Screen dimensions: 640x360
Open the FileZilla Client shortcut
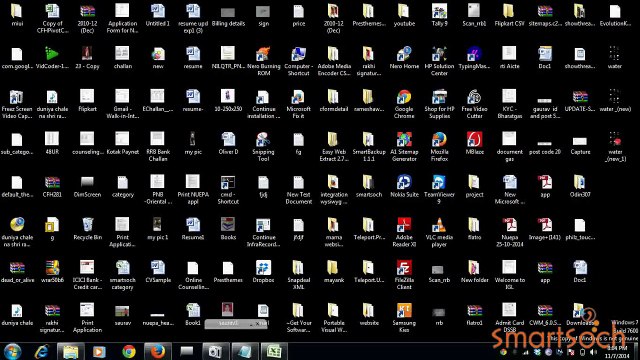coord(404,268)
